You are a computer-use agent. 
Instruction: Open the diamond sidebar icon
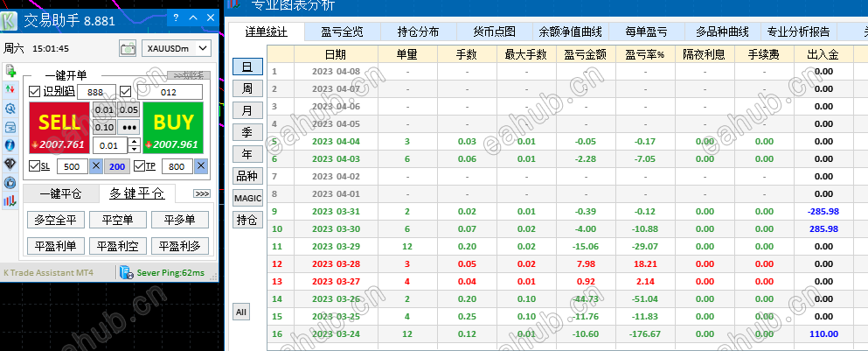point(10,164)
